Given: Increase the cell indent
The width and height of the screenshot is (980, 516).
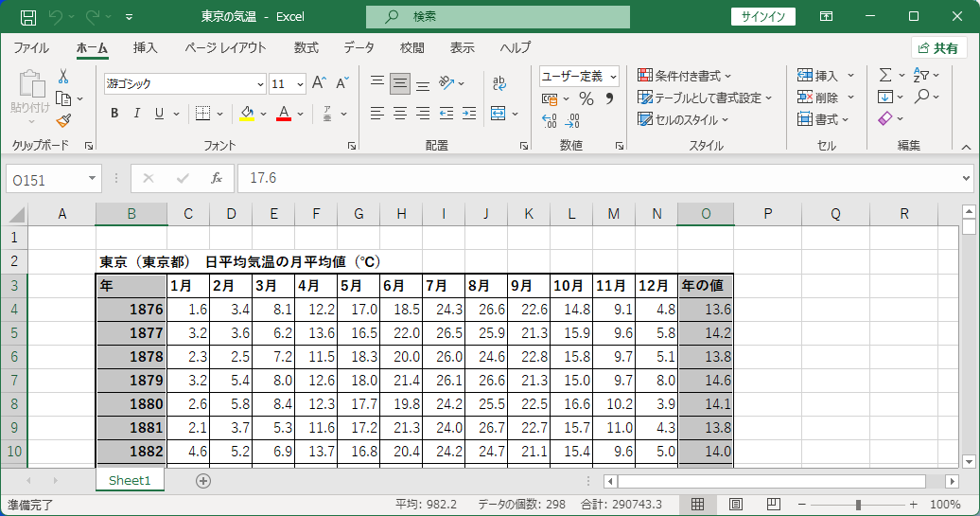Looking at the screenshot, I should [x=469, y=114].
